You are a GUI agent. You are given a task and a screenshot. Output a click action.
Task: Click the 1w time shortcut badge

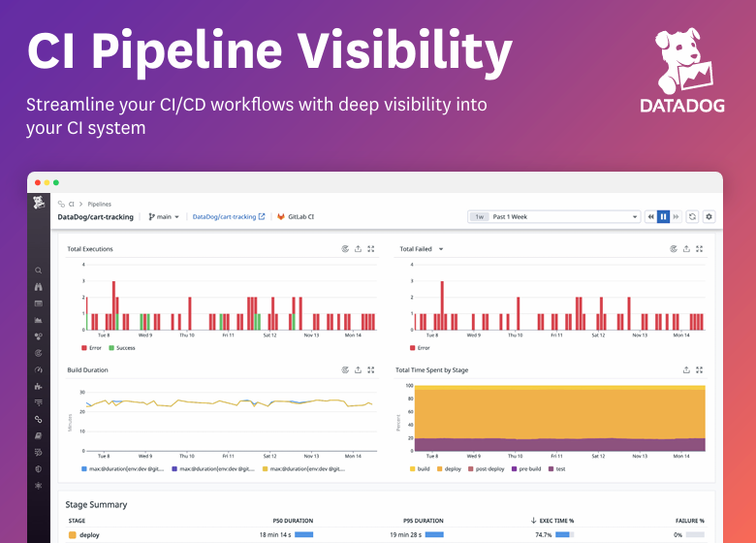pyautogui.click(x=479, y=217)
